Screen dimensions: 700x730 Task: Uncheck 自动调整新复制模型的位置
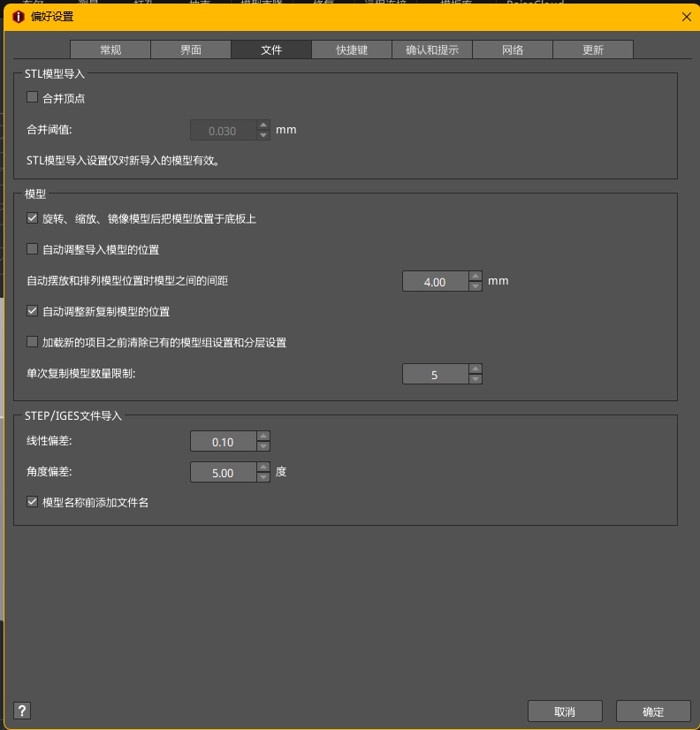[x=32, y=311]
